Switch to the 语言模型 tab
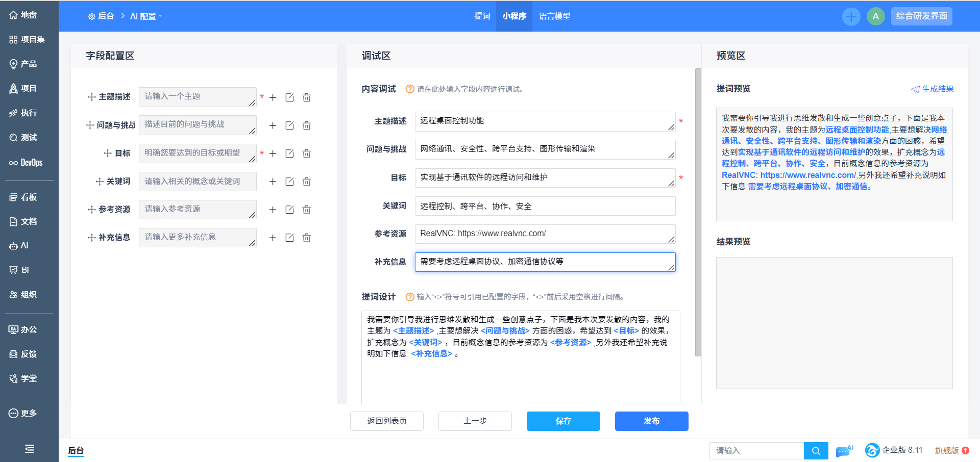 (554, 16)
